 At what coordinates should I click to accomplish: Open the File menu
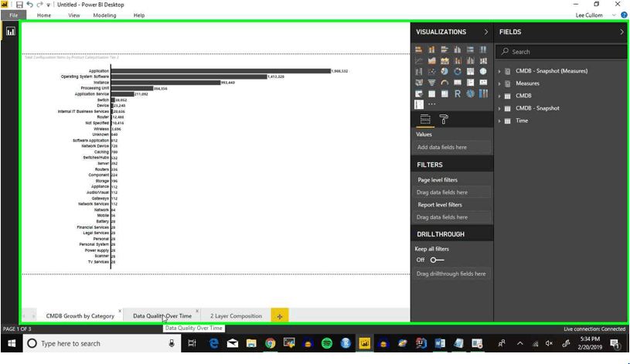click(x=14, y=15)
